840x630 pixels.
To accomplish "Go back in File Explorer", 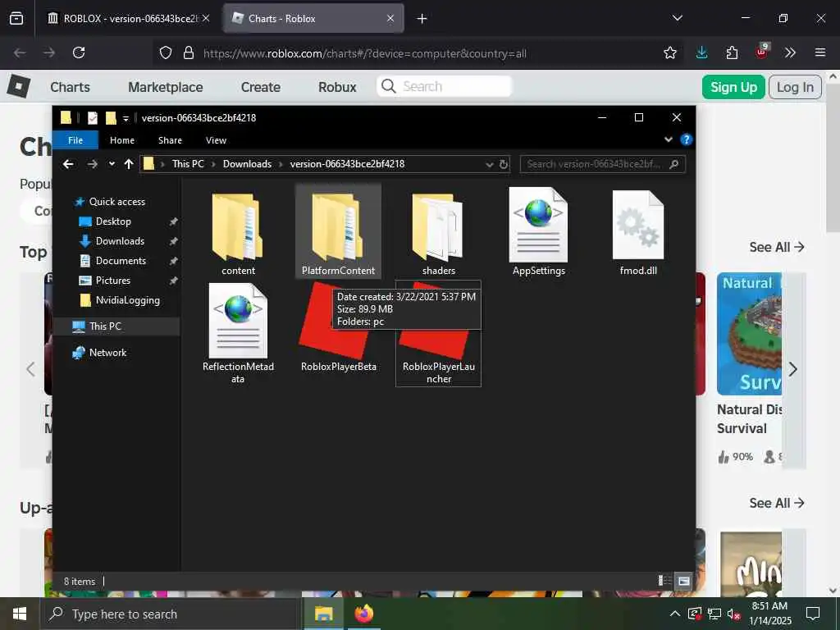I will tap(68, 164).
